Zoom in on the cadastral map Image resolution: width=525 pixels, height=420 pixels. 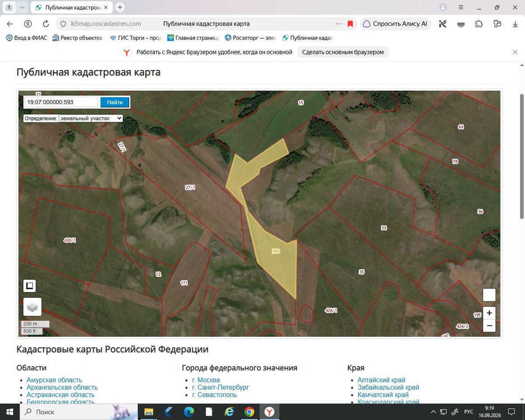489,313
